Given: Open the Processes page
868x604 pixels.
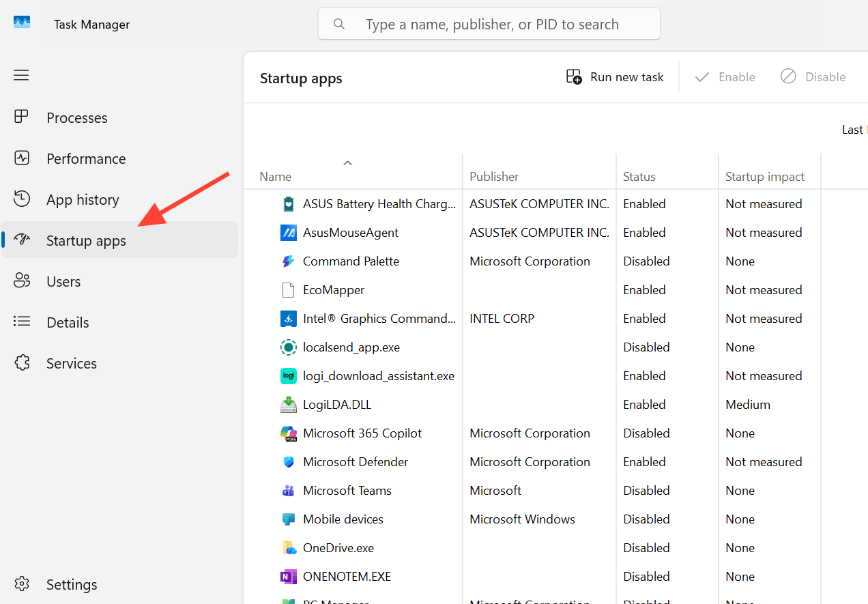Looking at the screenshot, I should (x=119, y=117).
